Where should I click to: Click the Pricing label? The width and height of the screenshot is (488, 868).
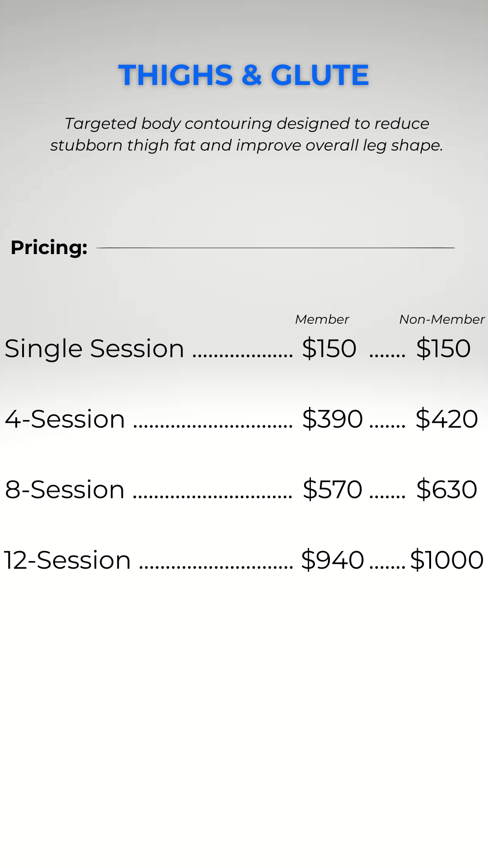click(49, 248)
